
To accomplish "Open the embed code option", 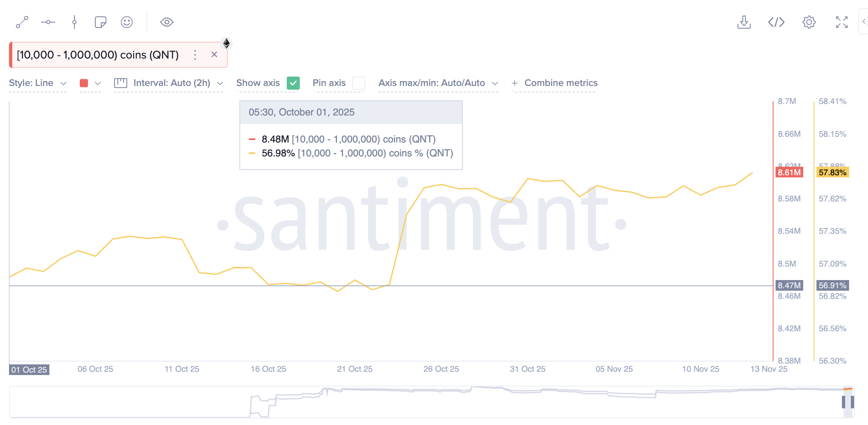I will point(776,23).
